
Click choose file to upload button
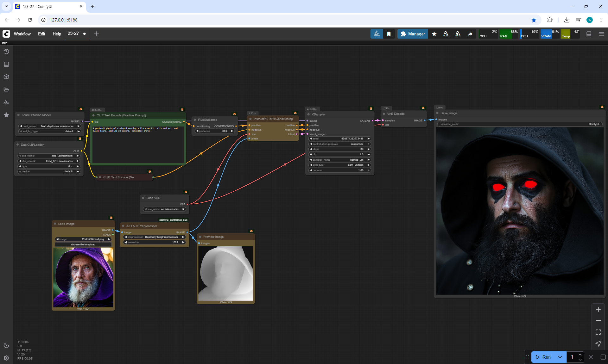point(83,244)
